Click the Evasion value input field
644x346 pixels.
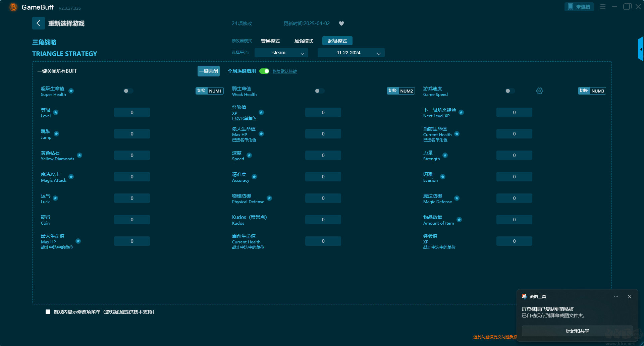click(x=514, y=177)
